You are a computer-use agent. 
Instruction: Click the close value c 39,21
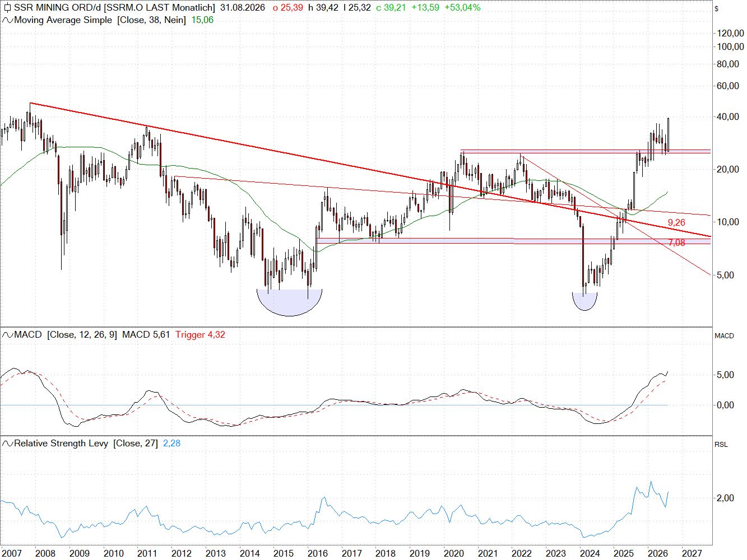[x=391, y=8]
